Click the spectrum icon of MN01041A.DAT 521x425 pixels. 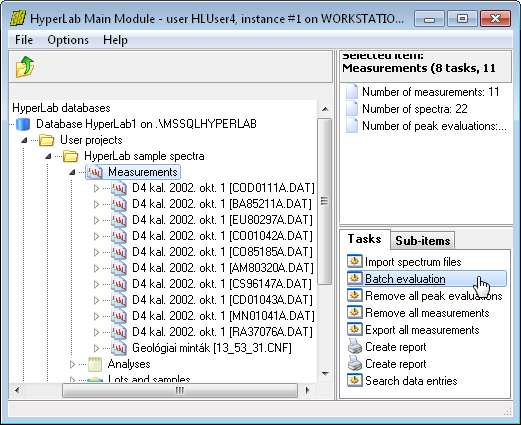click(119, 316)
